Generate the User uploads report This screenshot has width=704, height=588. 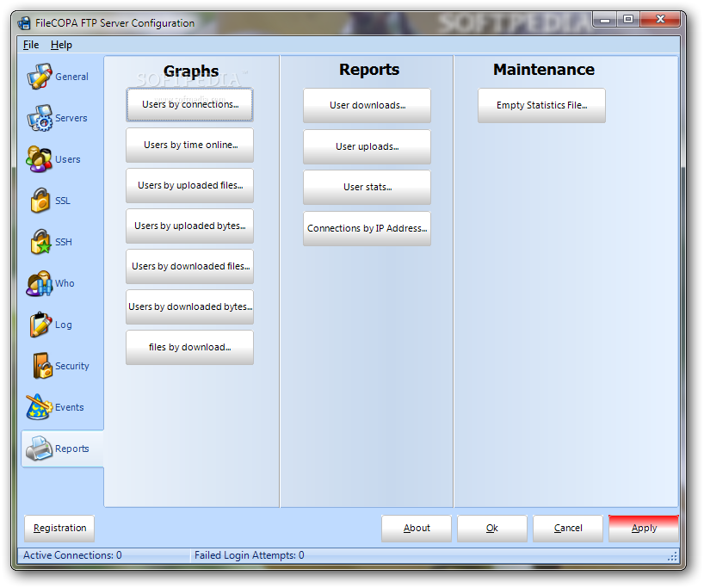pos(367,147)
